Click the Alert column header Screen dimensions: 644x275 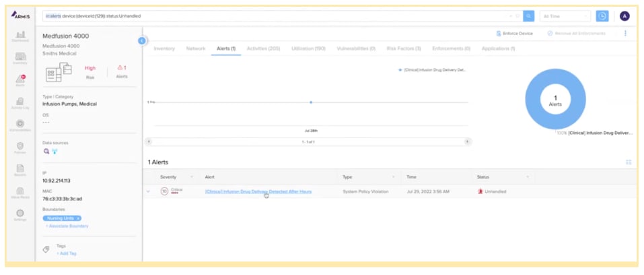tap(209, 177)
